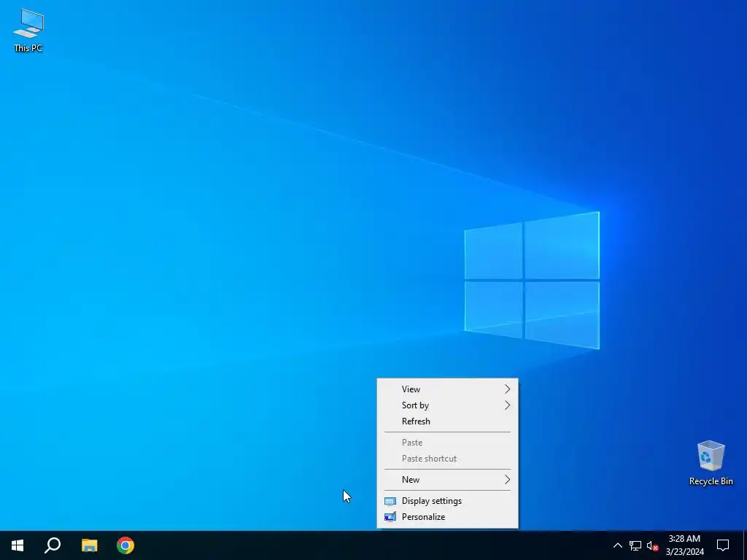Open the Action Center notifications icon
Viewport: 747px width, 560px height.
723,545
